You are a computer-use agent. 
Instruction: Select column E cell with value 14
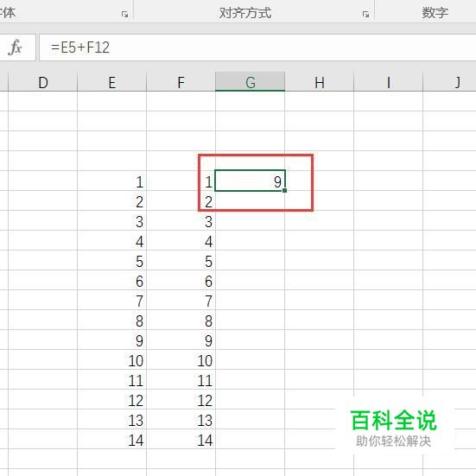pos(112,439)
